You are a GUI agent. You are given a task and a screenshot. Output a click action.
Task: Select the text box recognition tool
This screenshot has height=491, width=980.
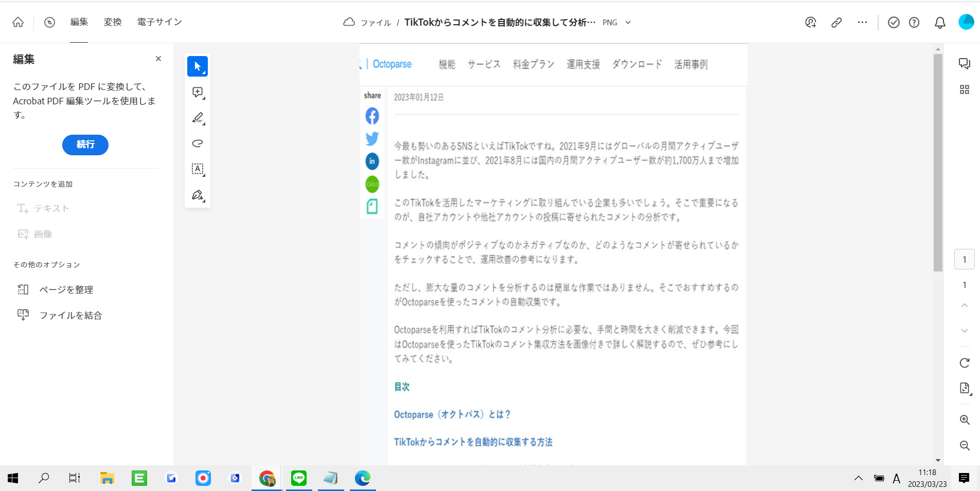[x=198, y=169]
